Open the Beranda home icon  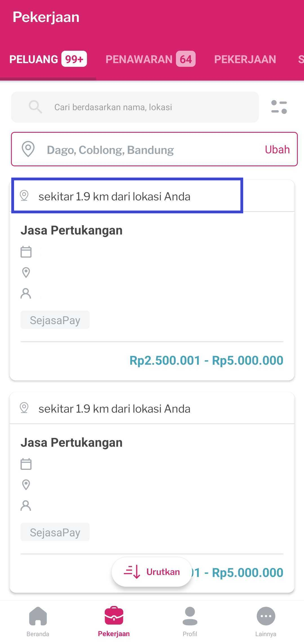38,616
